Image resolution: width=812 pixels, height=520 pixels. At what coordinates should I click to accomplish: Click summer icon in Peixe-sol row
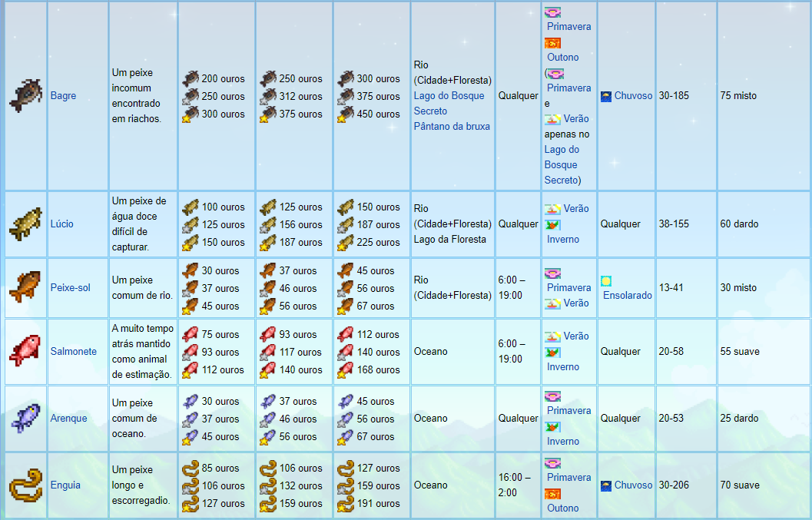[552, 304]
